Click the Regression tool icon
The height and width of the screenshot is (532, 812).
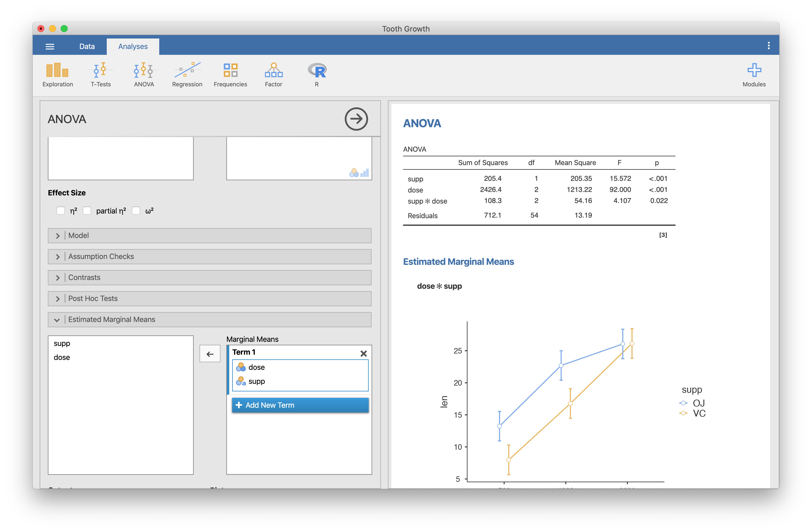(186, 71)
